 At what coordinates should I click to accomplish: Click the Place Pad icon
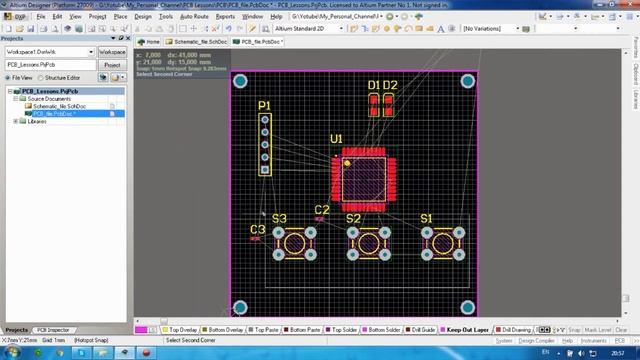pos(387,29)
